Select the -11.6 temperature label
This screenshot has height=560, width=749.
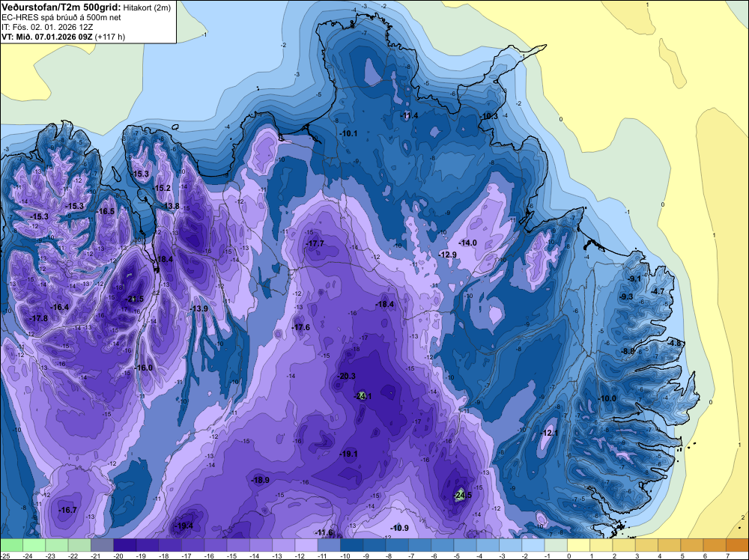tap(324, 532)
